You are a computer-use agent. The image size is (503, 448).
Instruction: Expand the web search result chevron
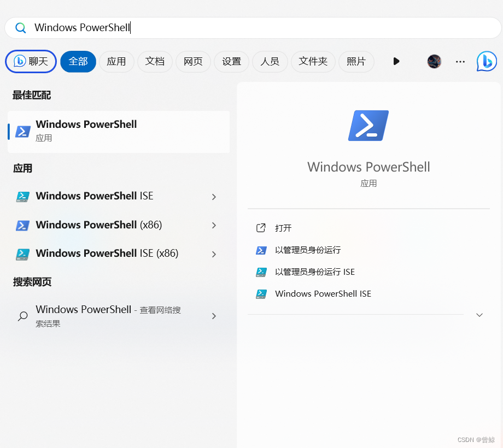pos(214,316)
